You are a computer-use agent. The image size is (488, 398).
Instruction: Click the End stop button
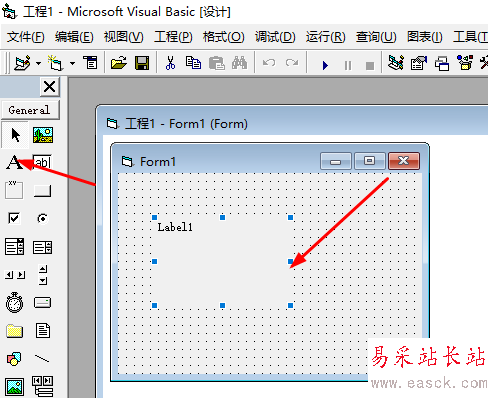pos(370,66)
